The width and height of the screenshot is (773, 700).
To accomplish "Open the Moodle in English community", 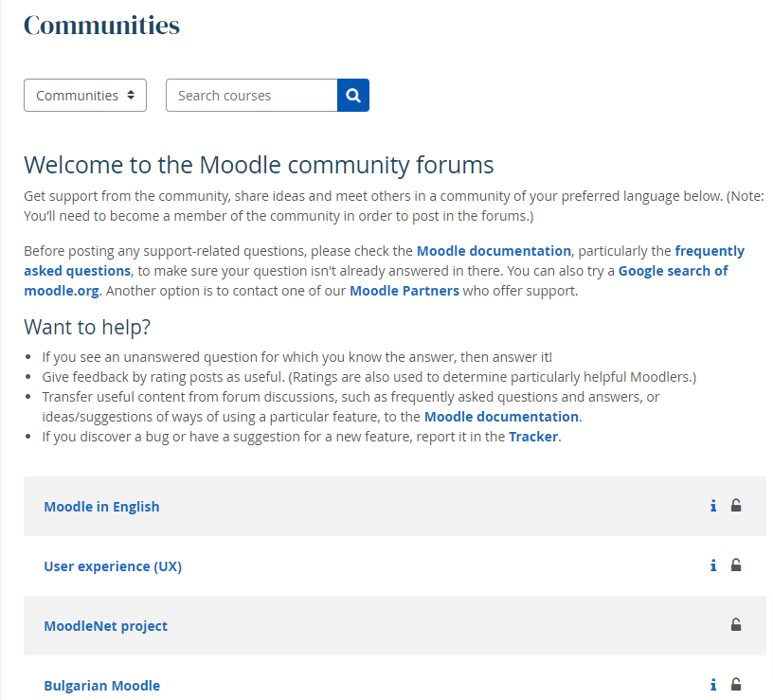I will (x=101, y=507).
